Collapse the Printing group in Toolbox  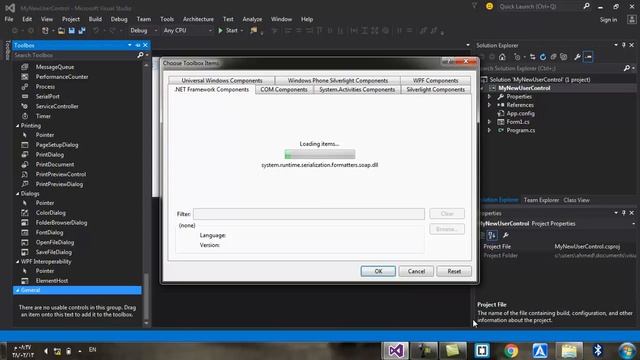click(x=18, y=126)
